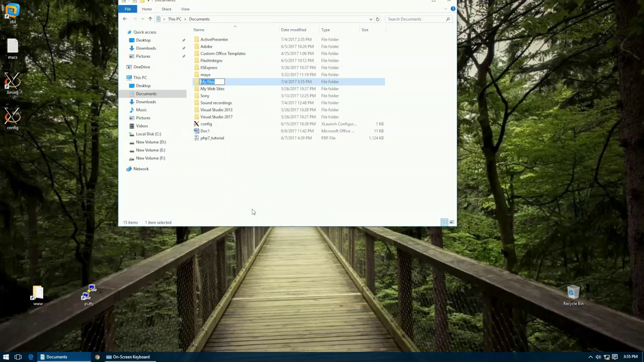The image size is (644, 362).
Task: Click the search magnifier icon
Action: (448, 19)
